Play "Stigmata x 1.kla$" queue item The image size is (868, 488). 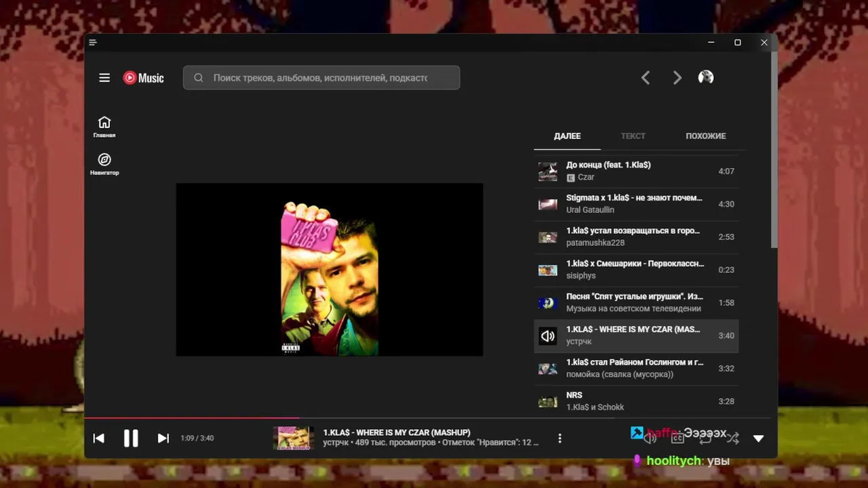(x=636, y=204)
